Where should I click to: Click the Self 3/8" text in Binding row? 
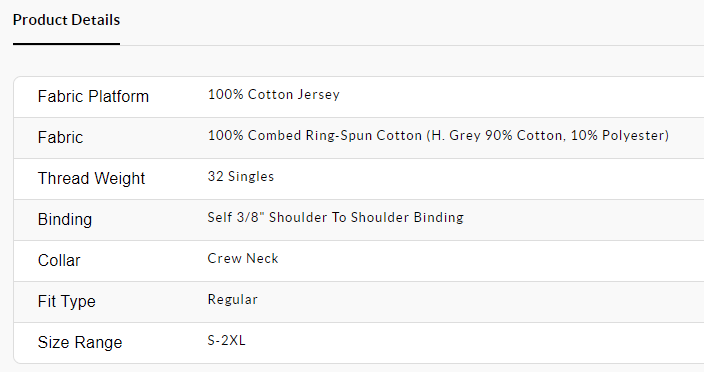pyautogui.click(x=236, y=218)
